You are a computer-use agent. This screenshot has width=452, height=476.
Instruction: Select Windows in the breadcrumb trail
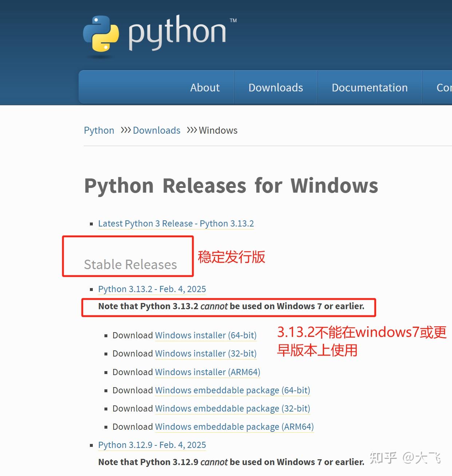click(218, 130)
